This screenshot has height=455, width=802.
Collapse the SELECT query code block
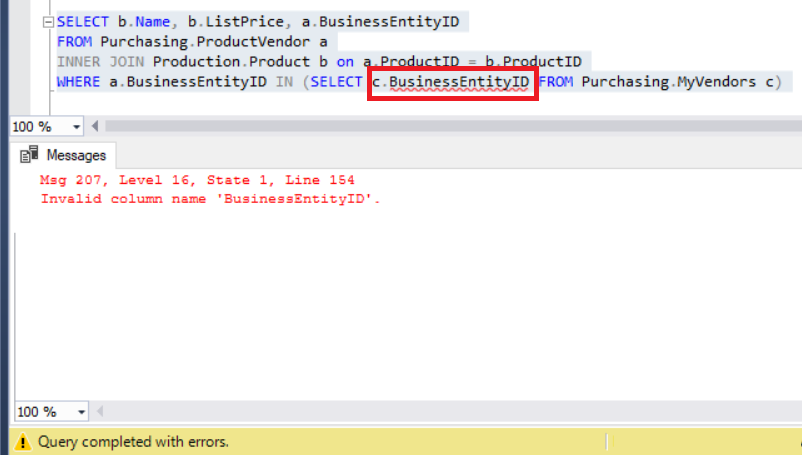tap(49, 22)
